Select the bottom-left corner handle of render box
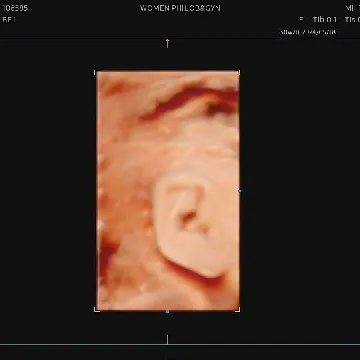 pos(96,310)
